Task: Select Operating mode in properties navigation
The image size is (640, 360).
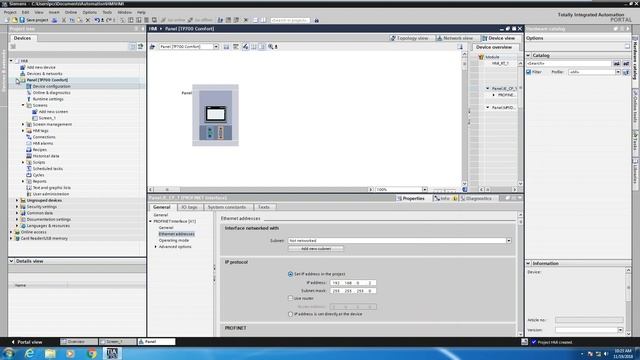Action: 174,240
